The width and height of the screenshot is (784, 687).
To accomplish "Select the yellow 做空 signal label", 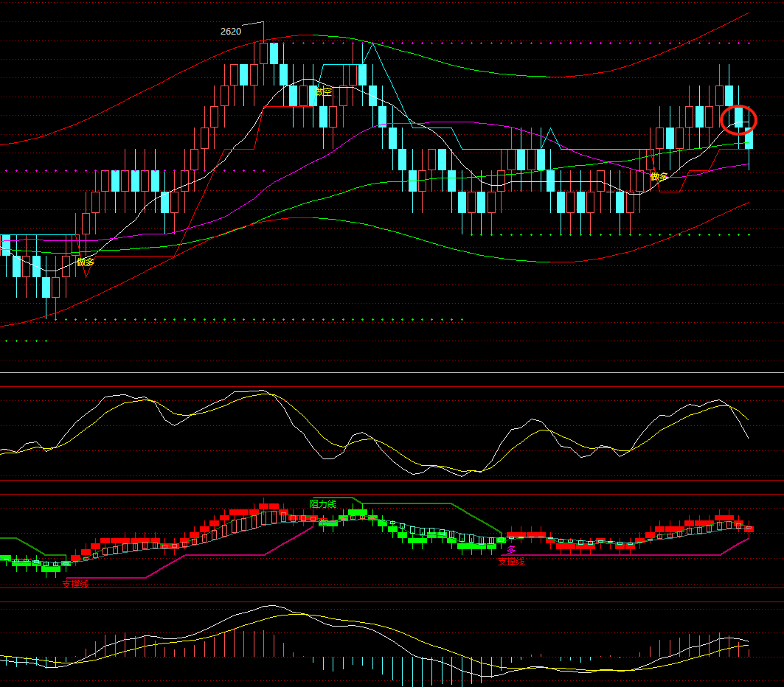I will [324, 92].
